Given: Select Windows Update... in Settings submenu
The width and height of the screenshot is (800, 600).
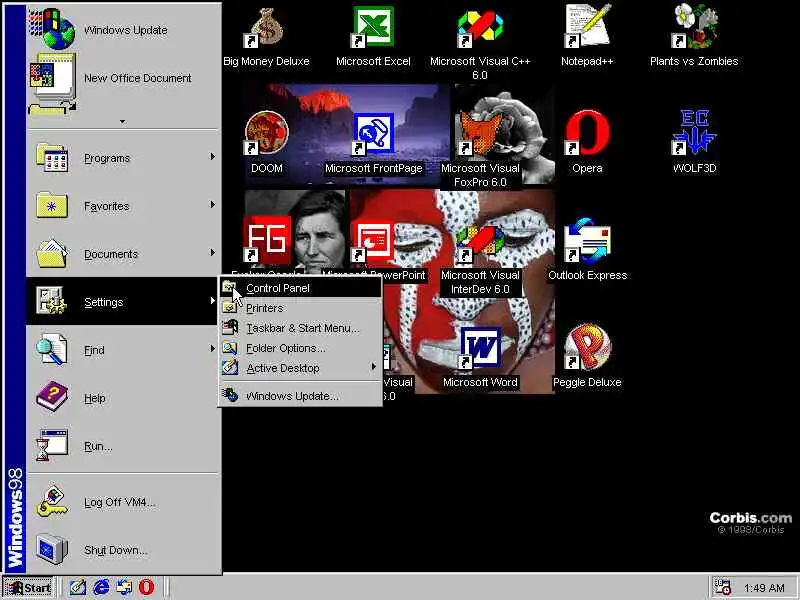Looking at the screenshot, I should point(300,395).
